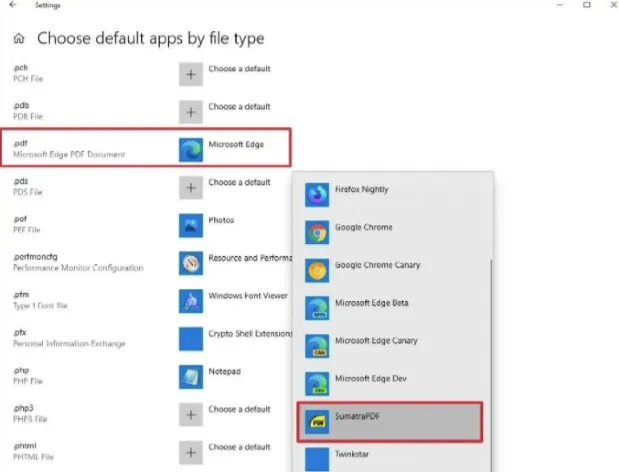619x472 pixels.
Task: Click the 'PHTML File' text
Action: 33,457
